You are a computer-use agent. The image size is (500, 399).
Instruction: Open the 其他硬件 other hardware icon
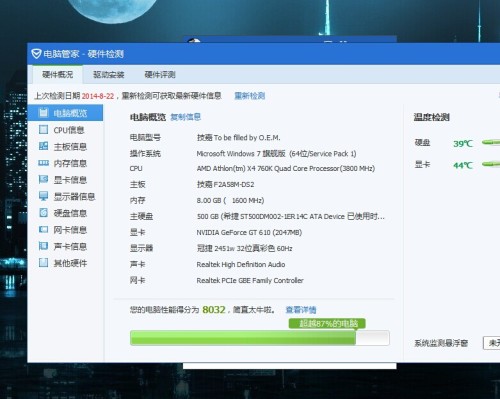click(x=43, y=263)
